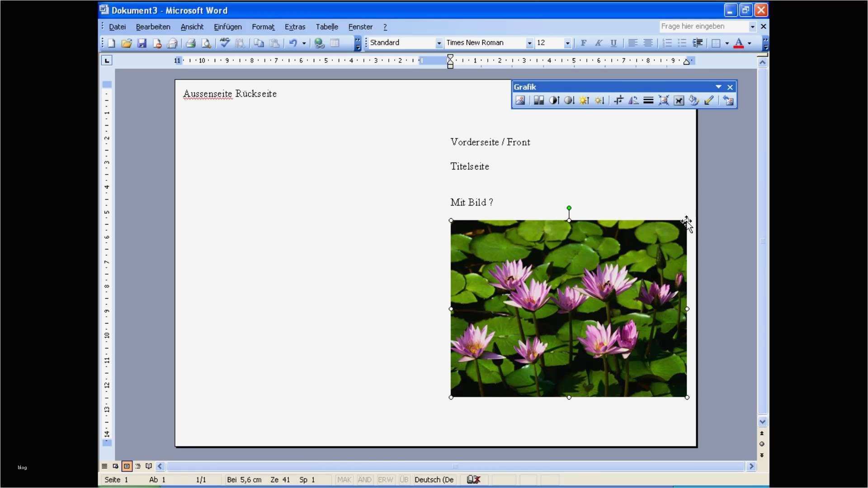Increase the image contrast
The height and width of the screenshot is (488, 868).
(554, 100)
